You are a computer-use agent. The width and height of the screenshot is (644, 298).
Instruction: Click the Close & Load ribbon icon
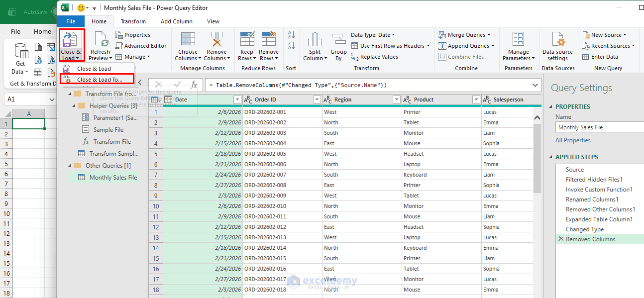pyautogui.click(x=71, y=40)
